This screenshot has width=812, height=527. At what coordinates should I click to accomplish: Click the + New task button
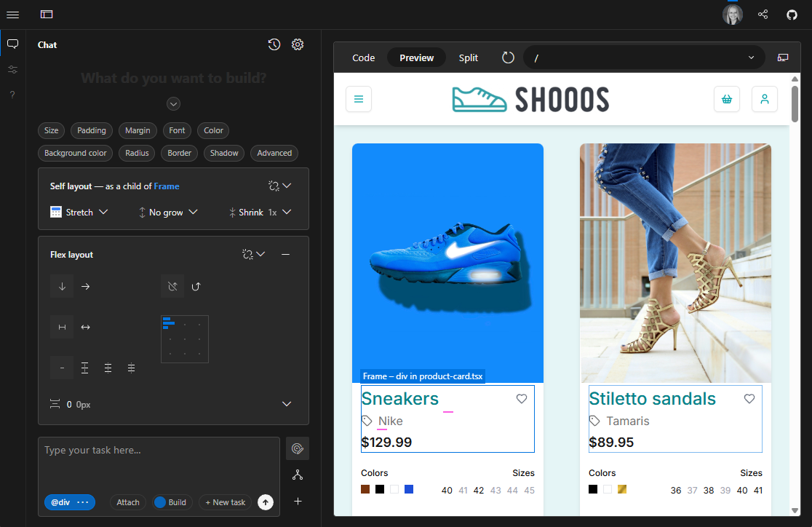[x=226, y=502]
